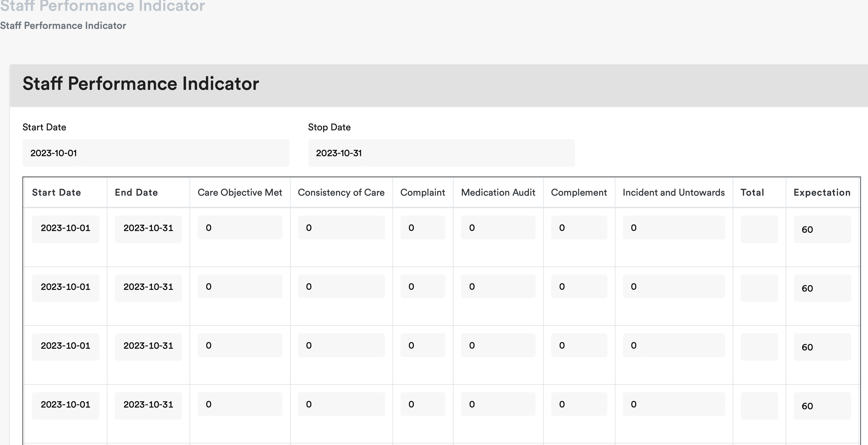The width and height of the screenshot is (868, 445).
Task: Click the Care Objective Met column header
Action: click(240, 193)
